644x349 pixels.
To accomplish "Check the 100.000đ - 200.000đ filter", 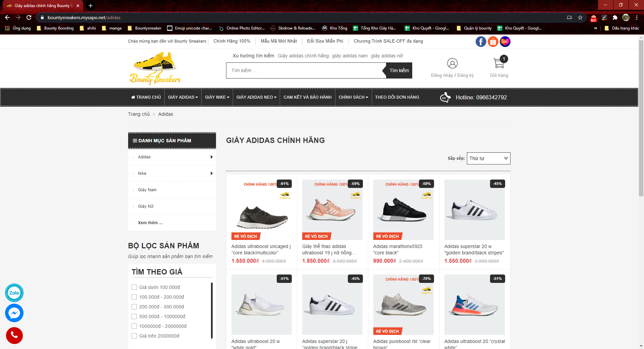I will [x=134, y=297].
